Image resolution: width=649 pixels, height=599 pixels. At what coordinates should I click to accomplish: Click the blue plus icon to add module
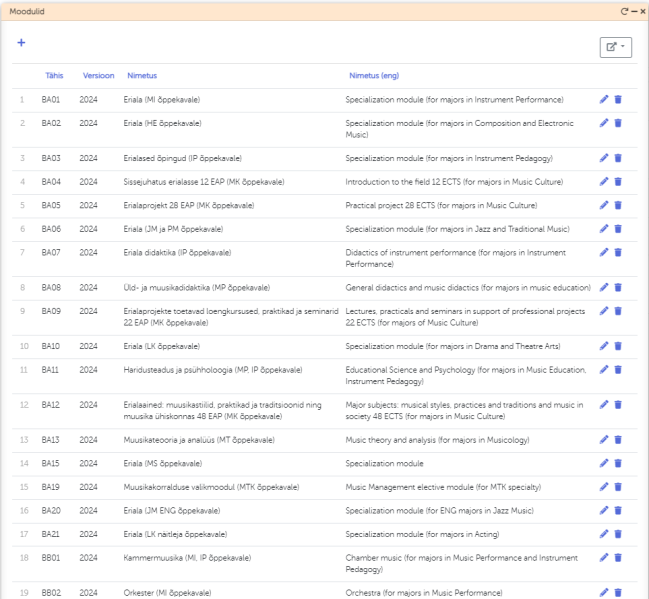[20, 43]
